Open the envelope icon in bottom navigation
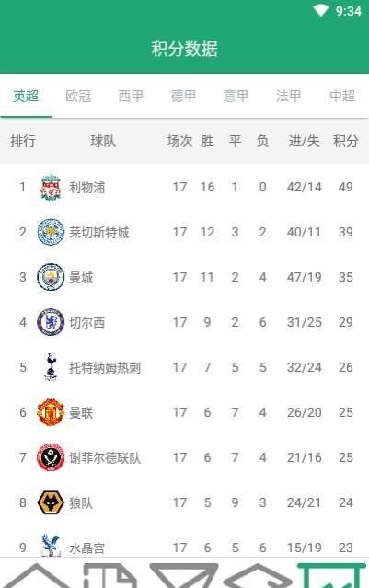 point(184,576)
